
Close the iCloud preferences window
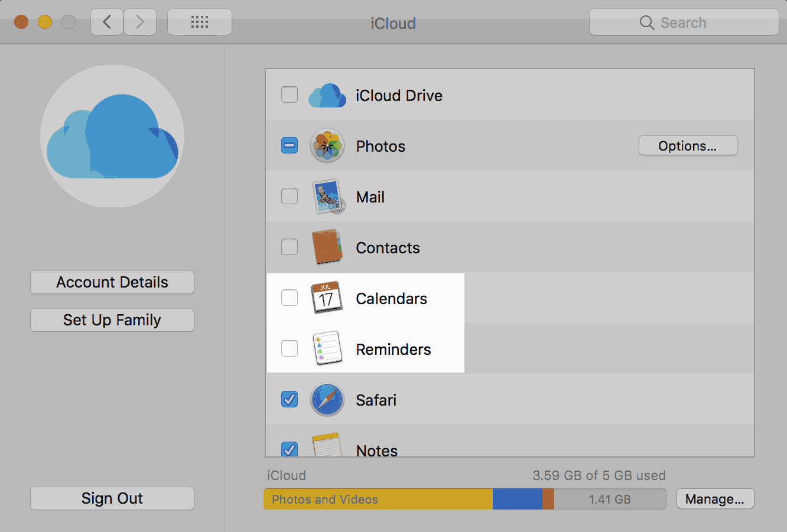[21, 22]
